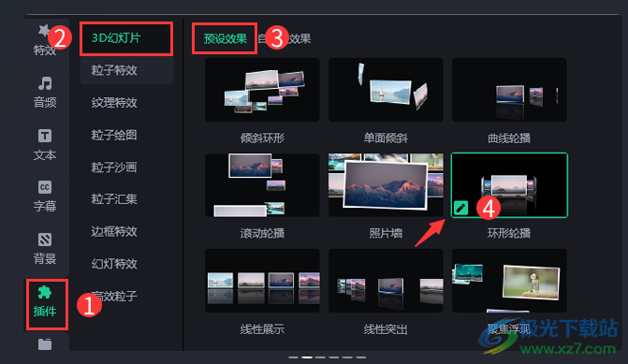Open the 文本 text sidebar section
The height and width of the screenshot is (364, 628).
(x=45, y=145)
